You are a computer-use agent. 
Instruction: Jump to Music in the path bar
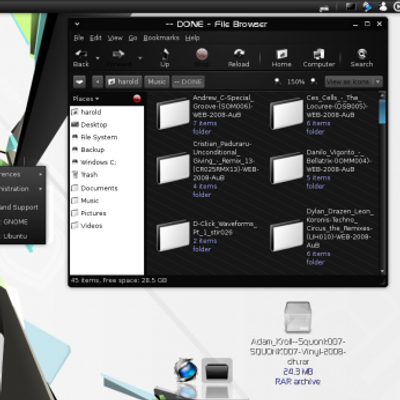pyautogui.click(x=157, y=82)
